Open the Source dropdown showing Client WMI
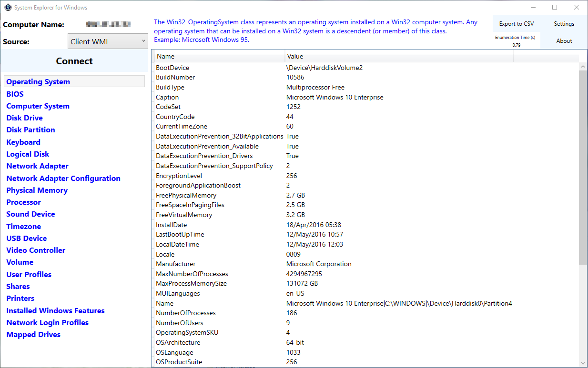The width and height of the screenshot is (588, 368). tap(108, 41)
